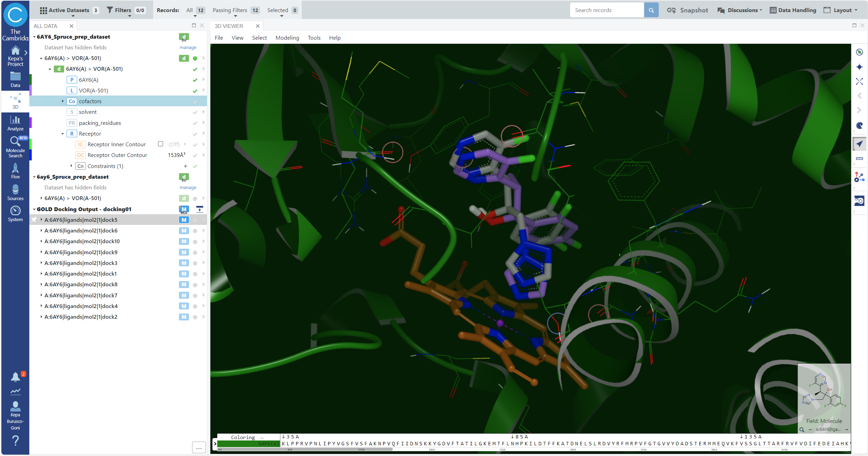Add a constraint with plus icon
Image resolution: width=868 pixels, height=456 pixels.
pyautogui.click(x=185, y=166)
